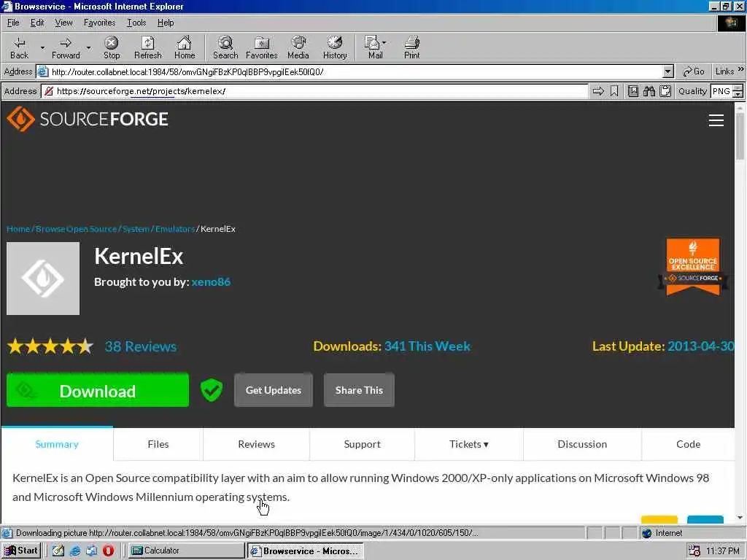Screen dimensions: 747x560
Task: Expand the Back button history dropdown
Action: [x=42, y=47]
